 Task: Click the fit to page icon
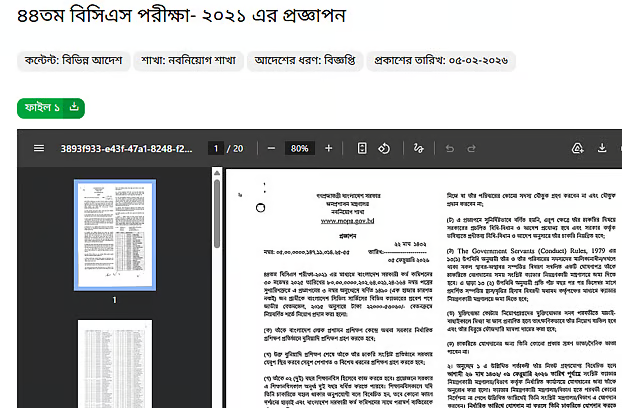pos(362,148)
